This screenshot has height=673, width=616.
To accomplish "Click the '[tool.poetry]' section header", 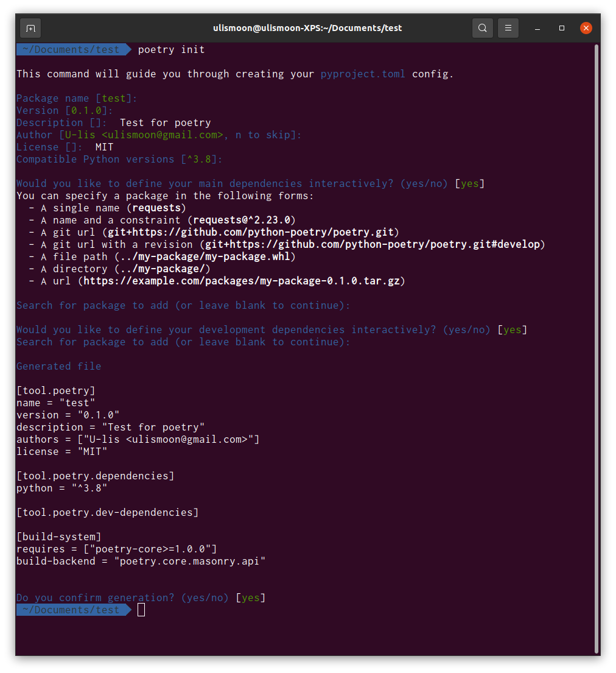I will (x=56, y=391).
